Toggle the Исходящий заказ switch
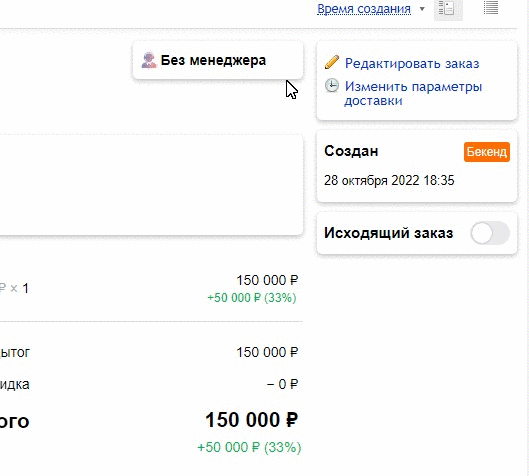 point(490,233)
